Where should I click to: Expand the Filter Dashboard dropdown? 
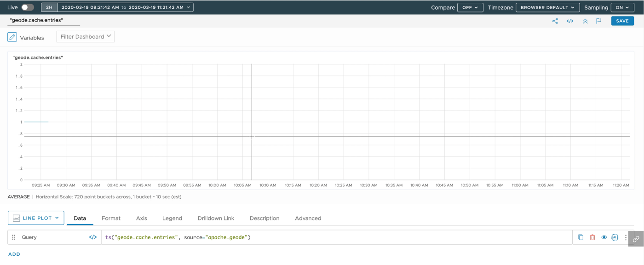[85, 36]
